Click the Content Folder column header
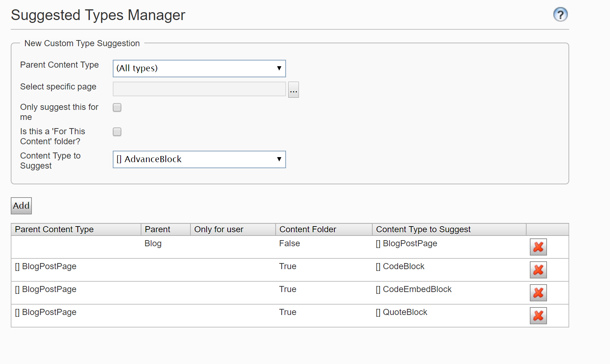 (308, 229)
